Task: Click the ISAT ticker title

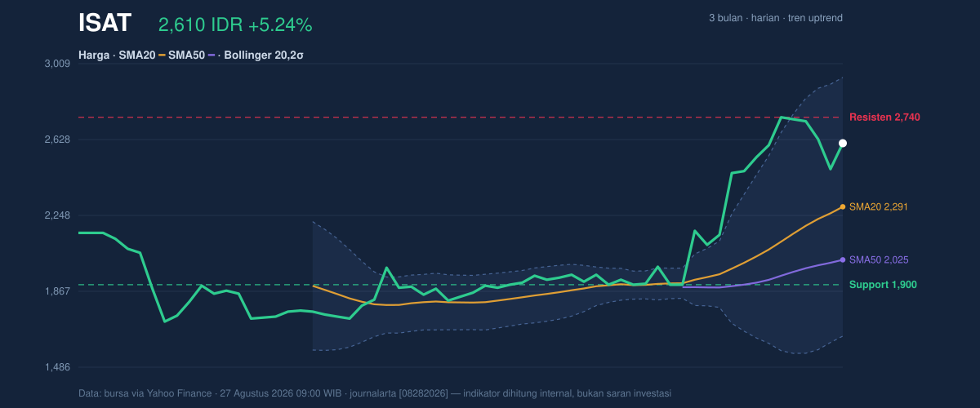Action: point(105,24)
